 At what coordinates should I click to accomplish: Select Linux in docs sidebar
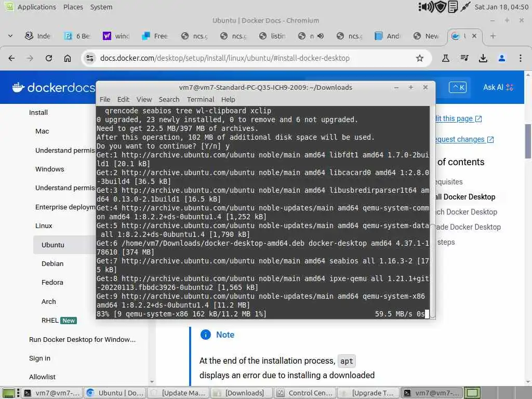(x=44, y=225)
